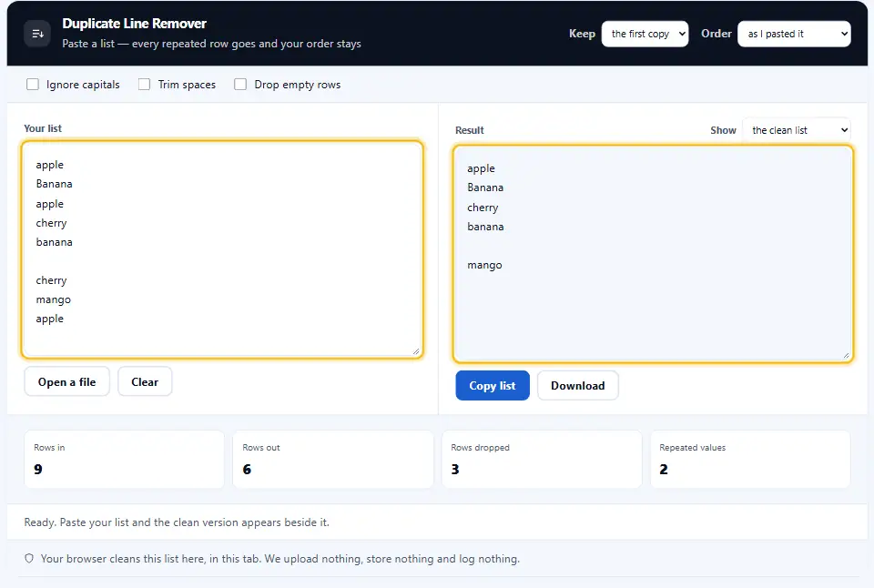Select the Rows in stat card
The image size is (874, 588).
pyautogui.click(x=125, y=460)
